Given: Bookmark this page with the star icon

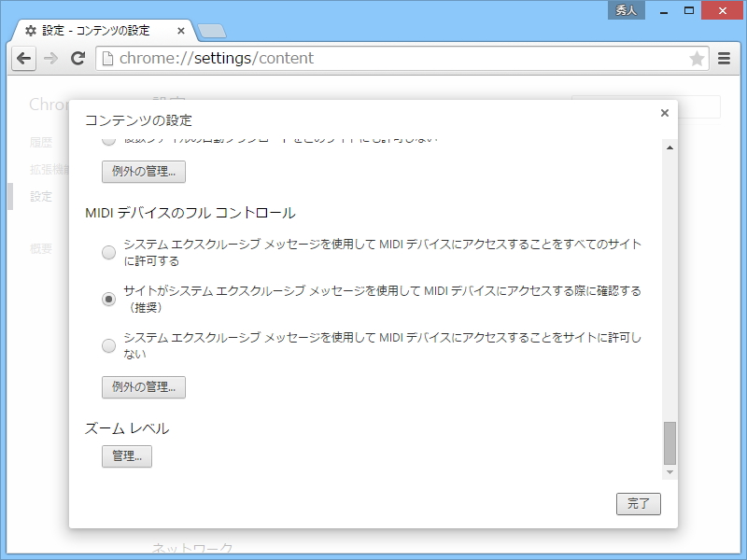Looking at the screenshot, I should pos(697,58).
